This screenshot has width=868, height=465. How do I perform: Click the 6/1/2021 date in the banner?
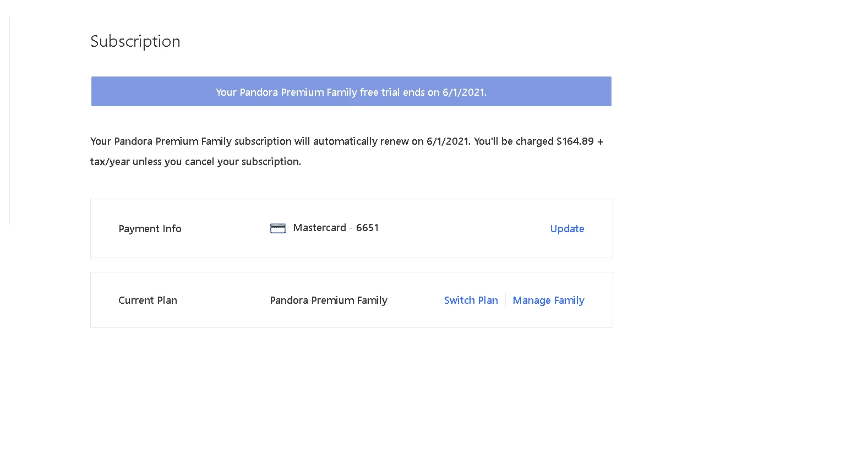click(465, 92)
